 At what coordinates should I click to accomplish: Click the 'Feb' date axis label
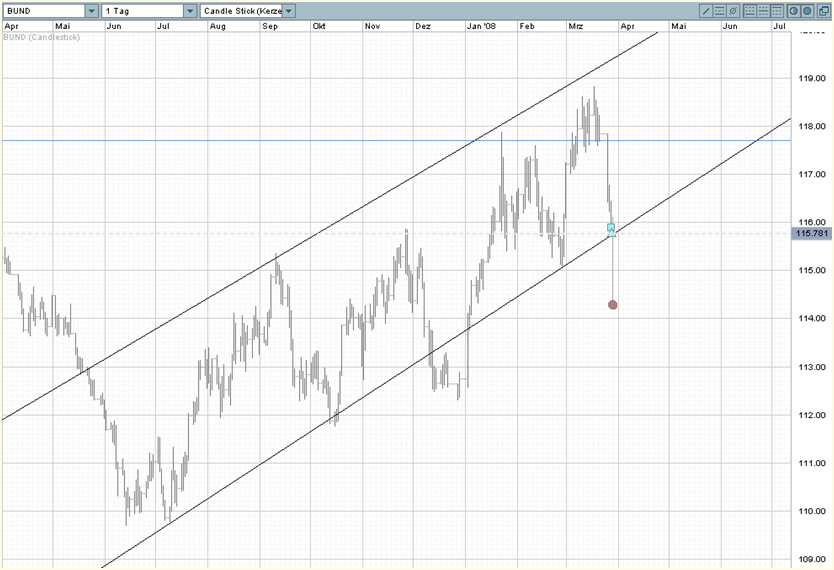(527, 26)
